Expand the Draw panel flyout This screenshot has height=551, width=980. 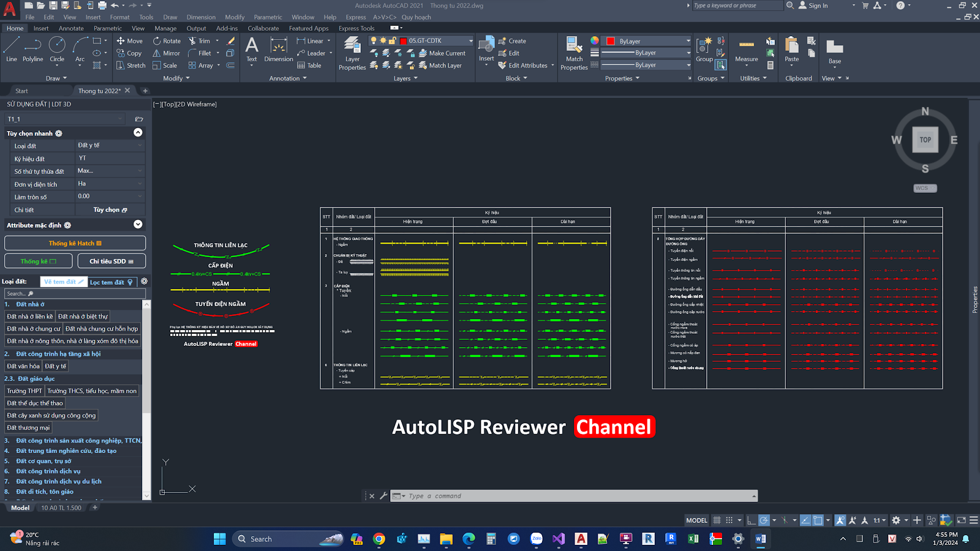coord(56,78)
